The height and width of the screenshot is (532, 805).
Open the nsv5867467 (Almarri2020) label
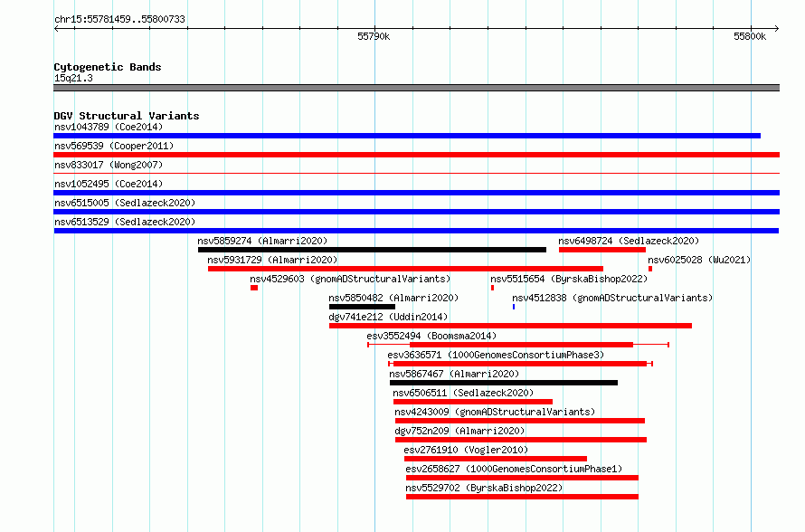click(454, 374)
